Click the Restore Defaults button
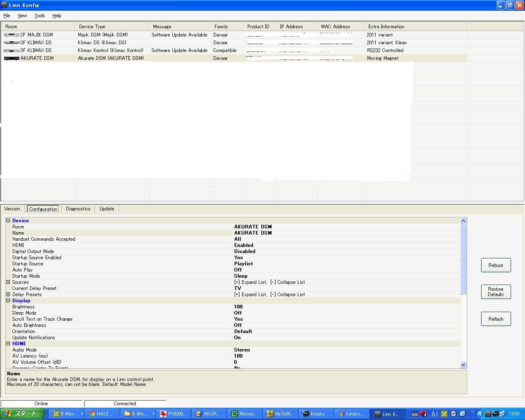This screenshot has height=420, width=525. (496, 292)
